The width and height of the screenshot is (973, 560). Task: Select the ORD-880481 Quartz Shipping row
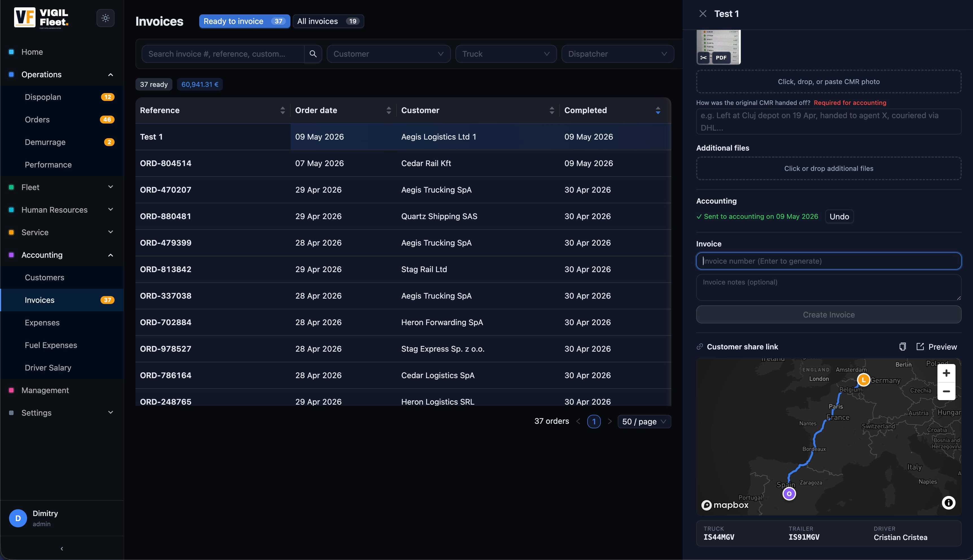[403, 217]
